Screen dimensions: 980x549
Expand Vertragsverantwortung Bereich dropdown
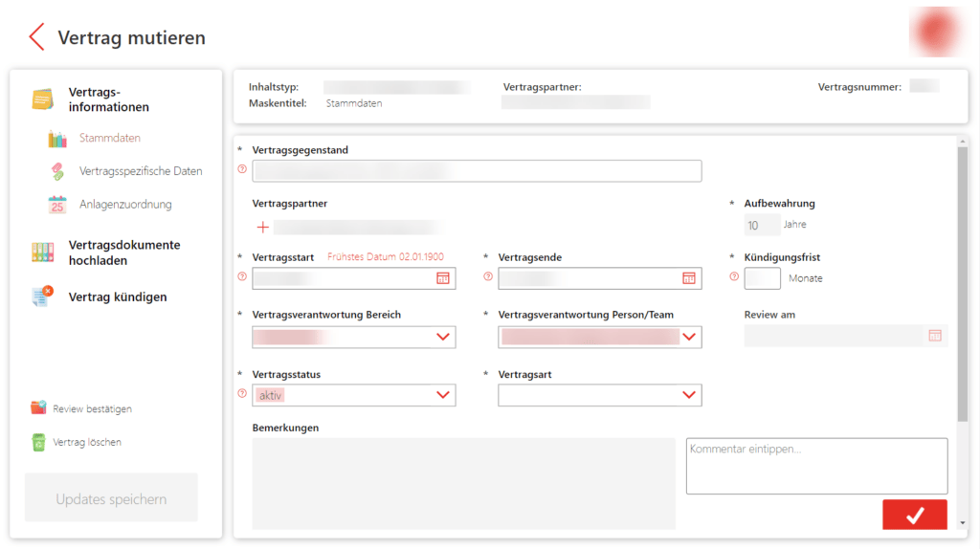(x=442, y=338)
